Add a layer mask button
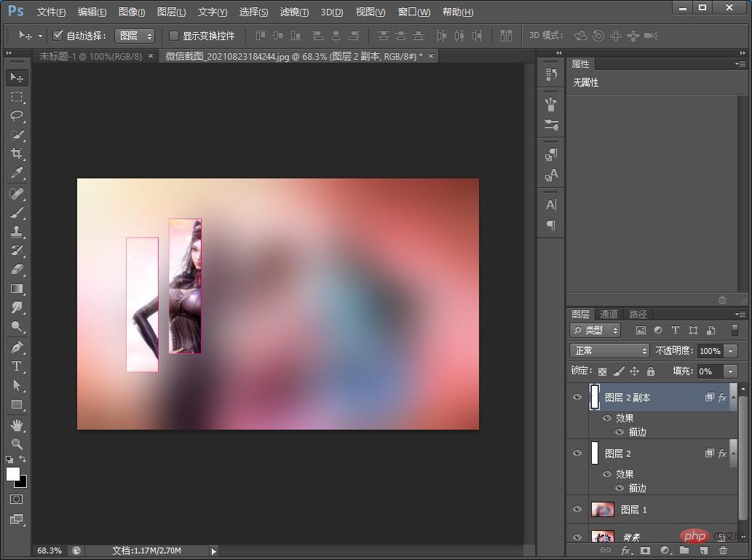The height and width of the screenshot is (560, 752). pyautogui.click(x=645, y=551)
